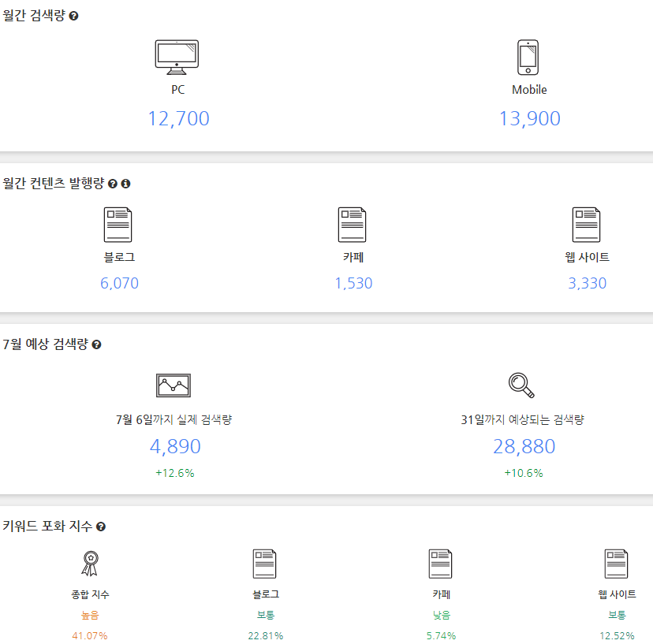Screen dimensions: 653x644
Task: Select cafe publication count 1,530
Action: (353, 284)
